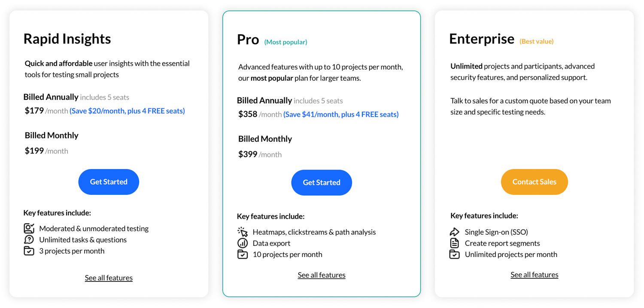The width and height of the screenshot is (644, 308).
Task: Click the Unlimited projects folder icon
Action: click(x=455, y=254)
